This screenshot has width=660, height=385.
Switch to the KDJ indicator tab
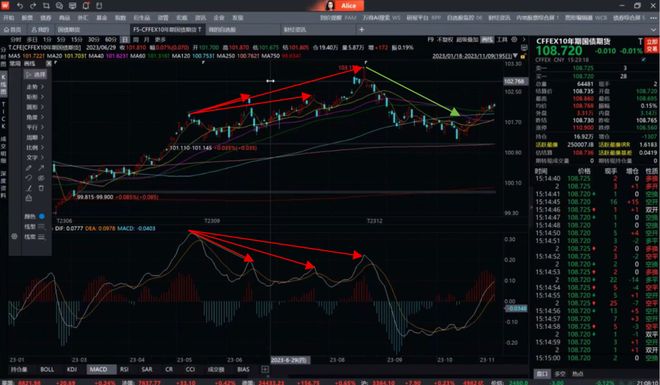(72, 369)
